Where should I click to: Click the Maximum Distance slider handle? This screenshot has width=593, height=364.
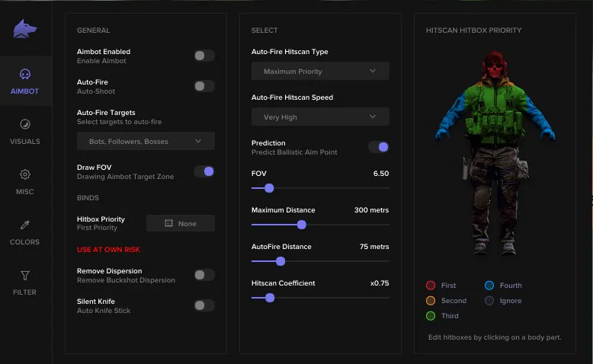302,225
